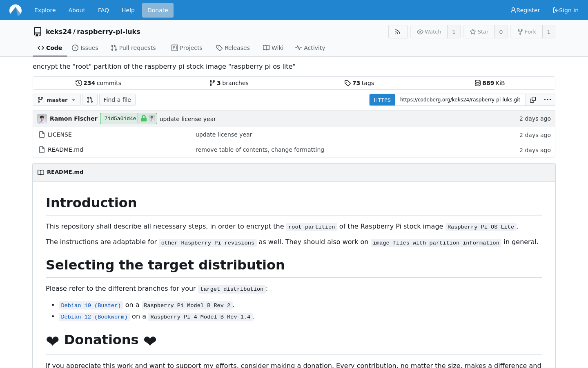Click Ramon Fischer's avatar image
The width and height of the screenshot is (588, 368).
coord(42,119)
